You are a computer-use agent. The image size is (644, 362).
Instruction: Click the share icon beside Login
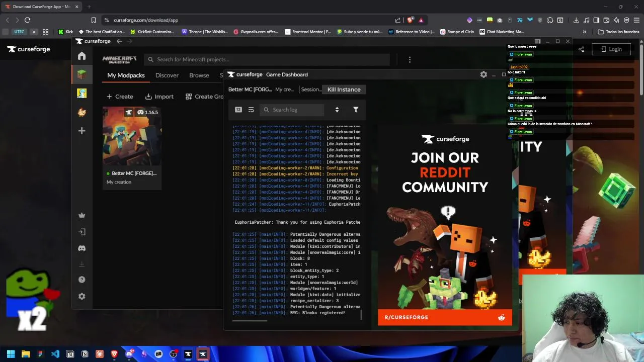click(x=581, y=49)
